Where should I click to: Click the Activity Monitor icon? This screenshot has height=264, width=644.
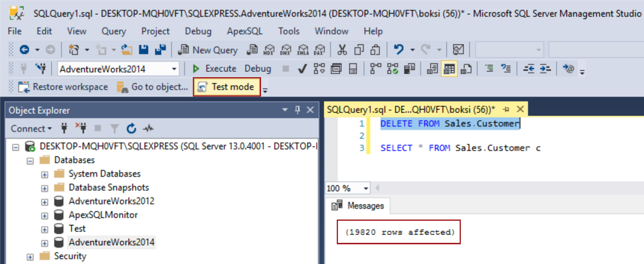tap(459, 50)
